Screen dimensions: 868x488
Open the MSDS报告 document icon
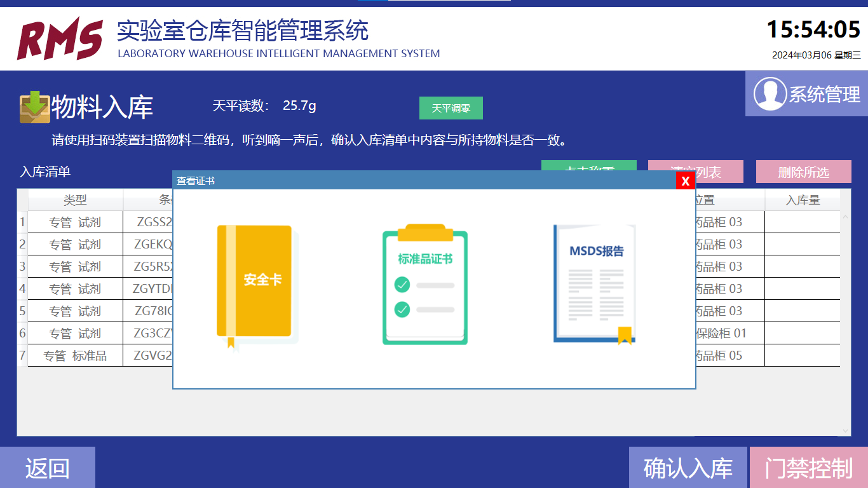pyautogui.click(x=595, y=283)
